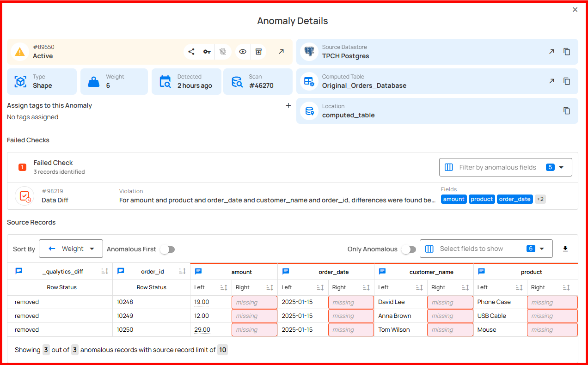
Task: Click the amount field tag
Action: [453, 199]
